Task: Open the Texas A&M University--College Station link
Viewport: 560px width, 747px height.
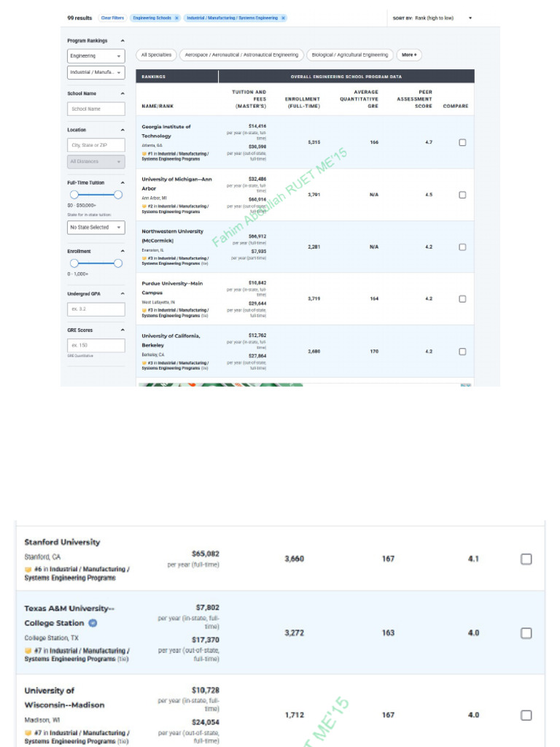Action: [69, 616]
